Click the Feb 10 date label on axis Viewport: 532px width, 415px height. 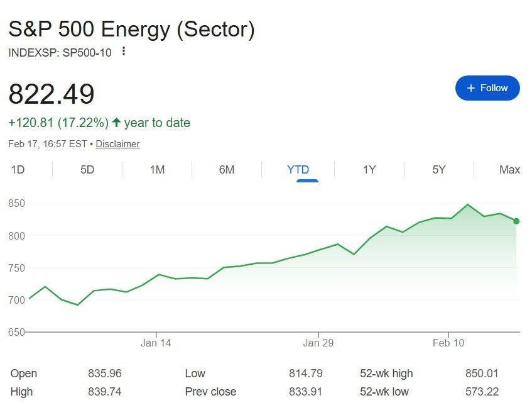[x=448, y=343]
